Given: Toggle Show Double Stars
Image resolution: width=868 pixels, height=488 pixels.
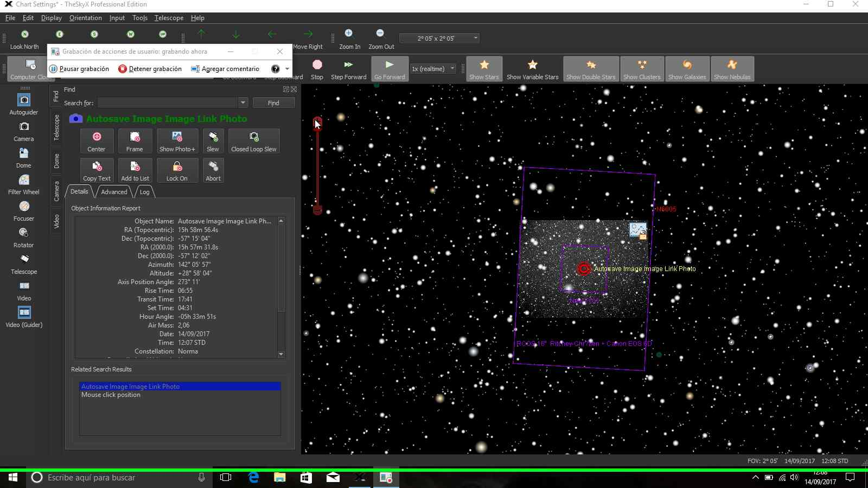Looking at the screenshot, I should (591, 69).
